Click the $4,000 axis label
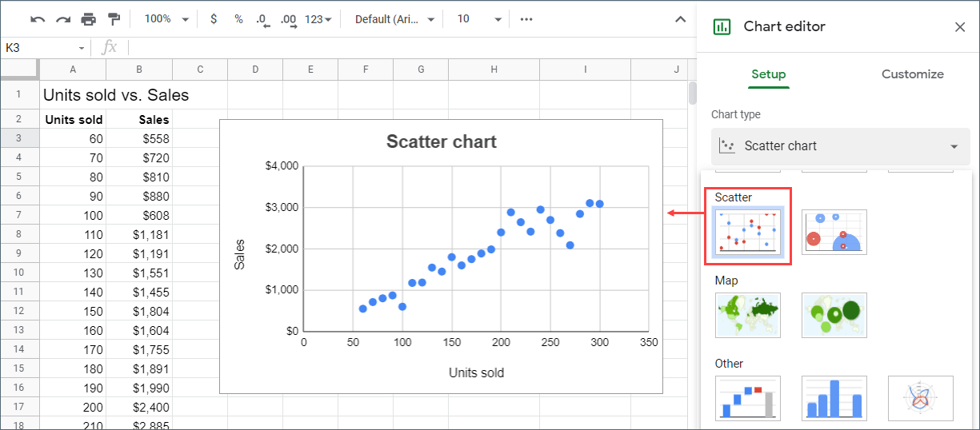 click(x=282, y=166)
